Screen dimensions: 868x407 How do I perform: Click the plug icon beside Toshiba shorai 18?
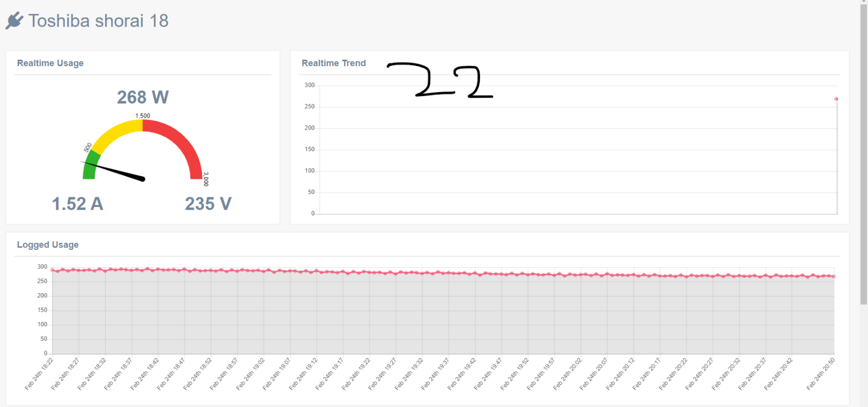tap(14, 21)
